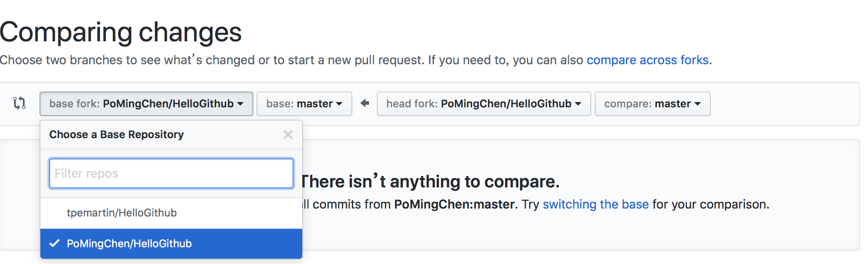Focus the Filter repos text field

[x=171, y=173]
